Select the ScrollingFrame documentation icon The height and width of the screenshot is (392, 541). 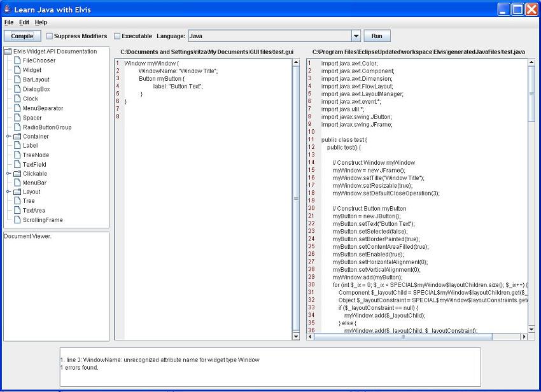pos(18,220)
